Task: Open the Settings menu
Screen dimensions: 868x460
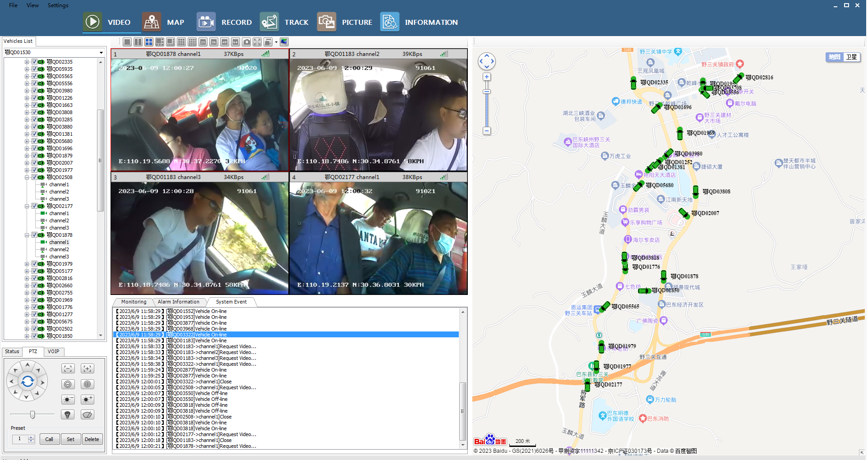Action: (x=58, y=5)
